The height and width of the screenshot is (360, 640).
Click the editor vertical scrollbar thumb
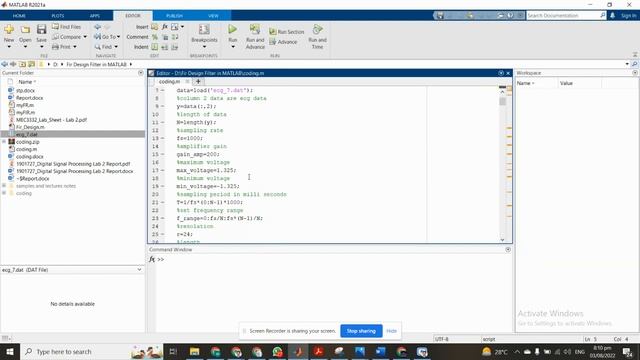click(x=502, y=101)
